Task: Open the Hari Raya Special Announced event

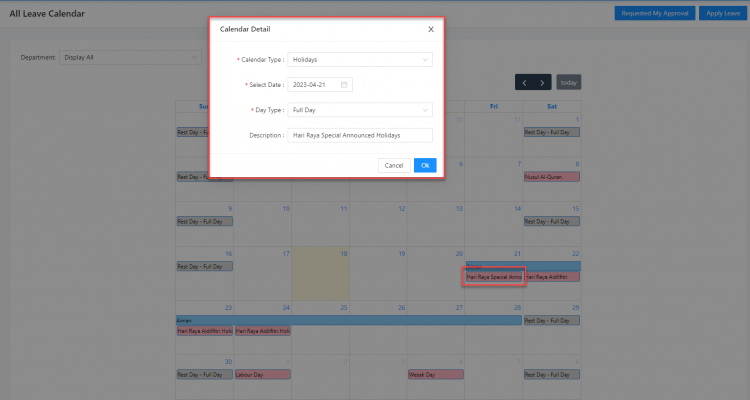Action: (494, 277)
